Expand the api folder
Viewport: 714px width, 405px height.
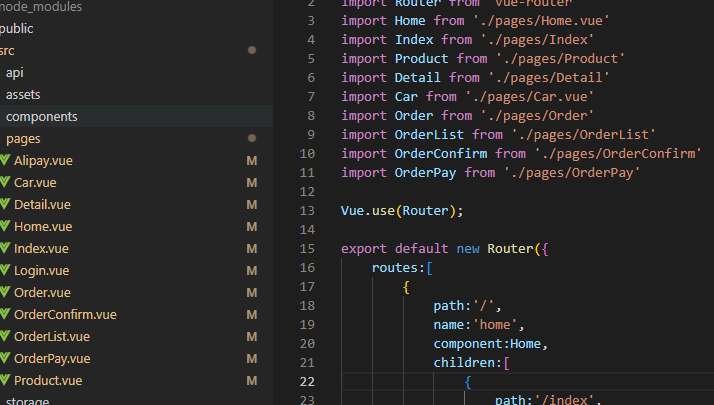15,73
